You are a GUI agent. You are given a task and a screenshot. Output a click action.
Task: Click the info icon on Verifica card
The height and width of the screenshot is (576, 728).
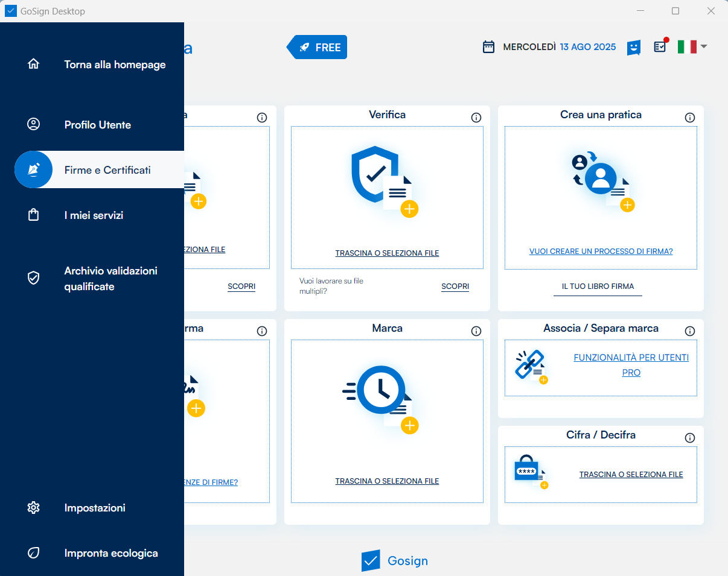[x=476, y=118]
